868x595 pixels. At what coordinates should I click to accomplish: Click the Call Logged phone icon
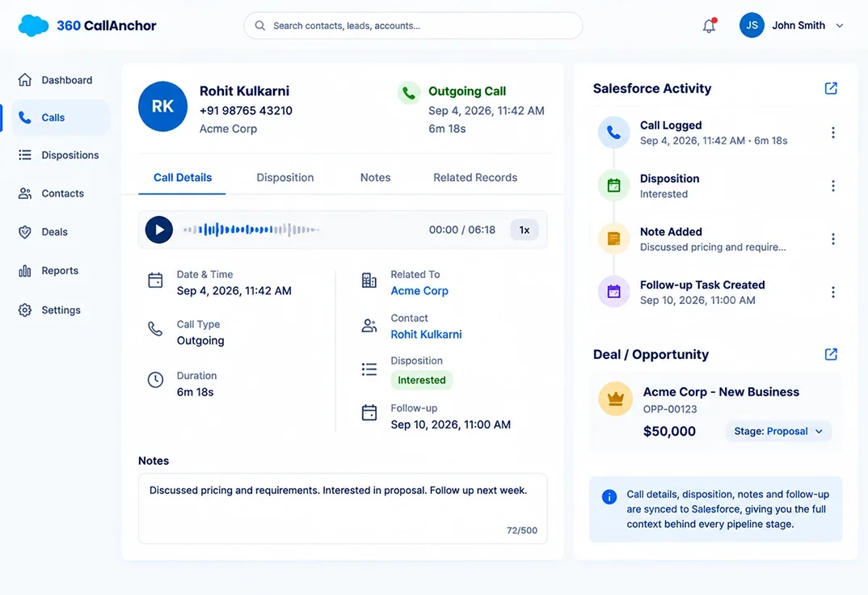click(614, 133)
